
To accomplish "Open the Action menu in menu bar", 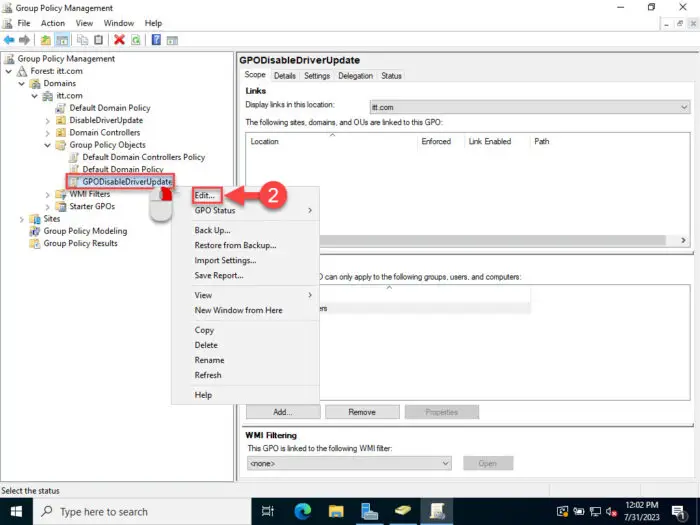I will pyautogui.click(x=53, y=23).
